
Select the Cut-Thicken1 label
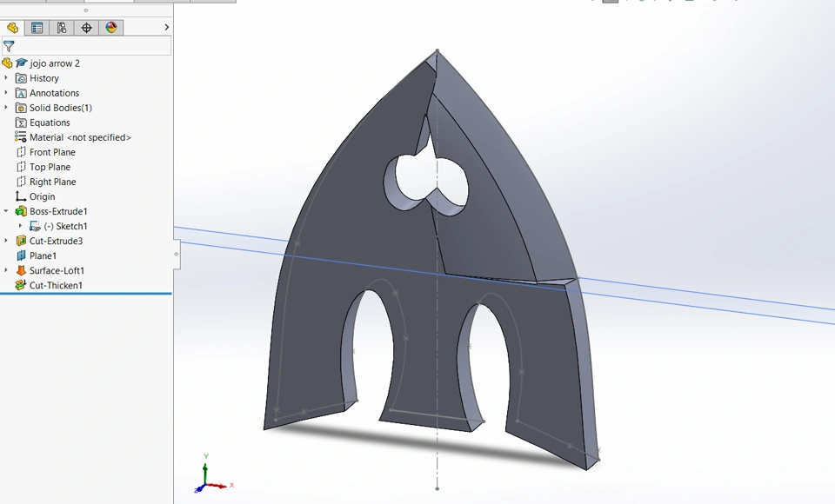coord(56,285)
